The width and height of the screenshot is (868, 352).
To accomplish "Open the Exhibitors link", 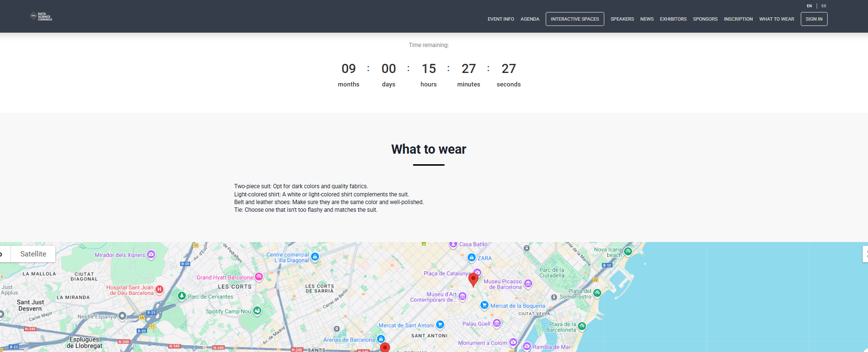I will [673, 19].
